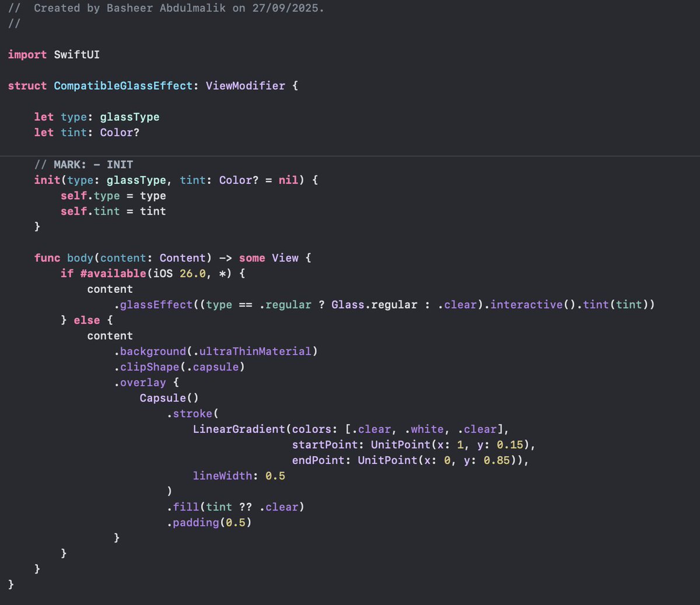700x605 pixels.
Task: Click 'body' function name
Action: tap(80, 258)
